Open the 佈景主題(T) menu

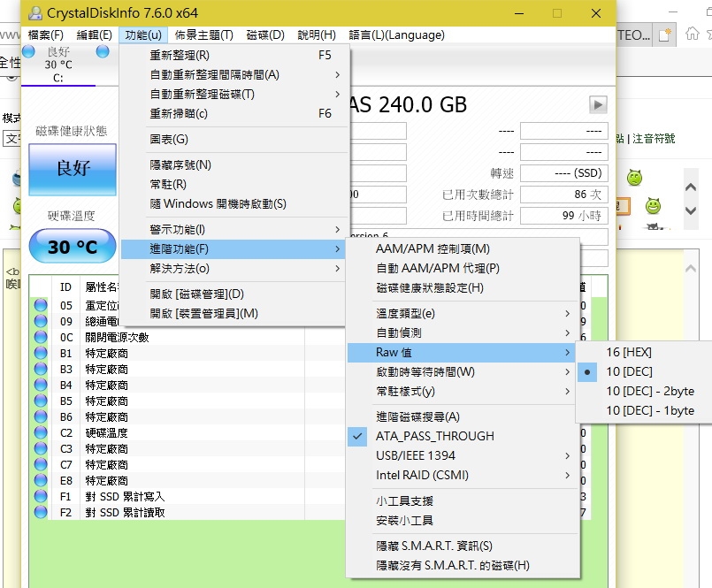coord(204,35)
